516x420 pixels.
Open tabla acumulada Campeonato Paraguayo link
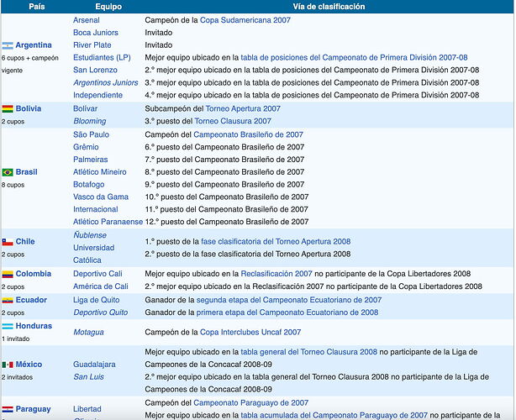tap(334, 416)
